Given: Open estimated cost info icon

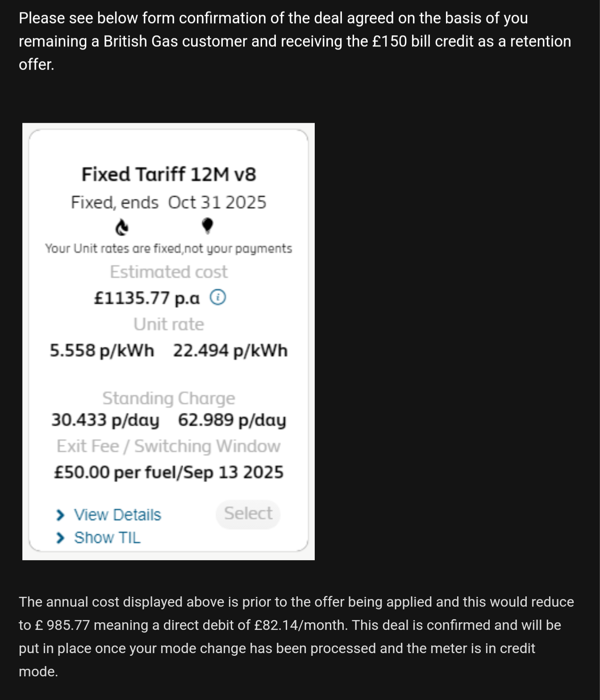Looking at the screenshot, I should point(218,297).
